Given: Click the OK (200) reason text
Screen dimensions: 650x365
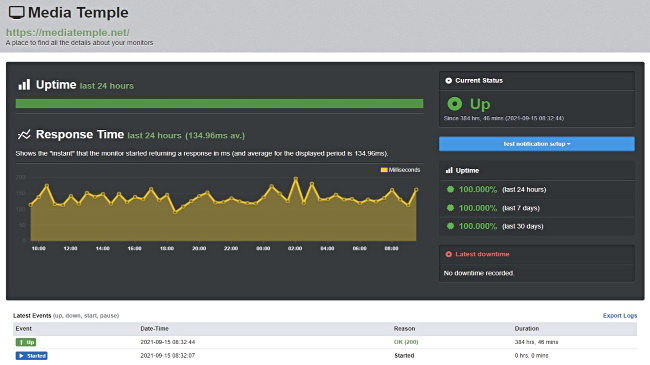Looking at the screenshot, I should (406, 342).
